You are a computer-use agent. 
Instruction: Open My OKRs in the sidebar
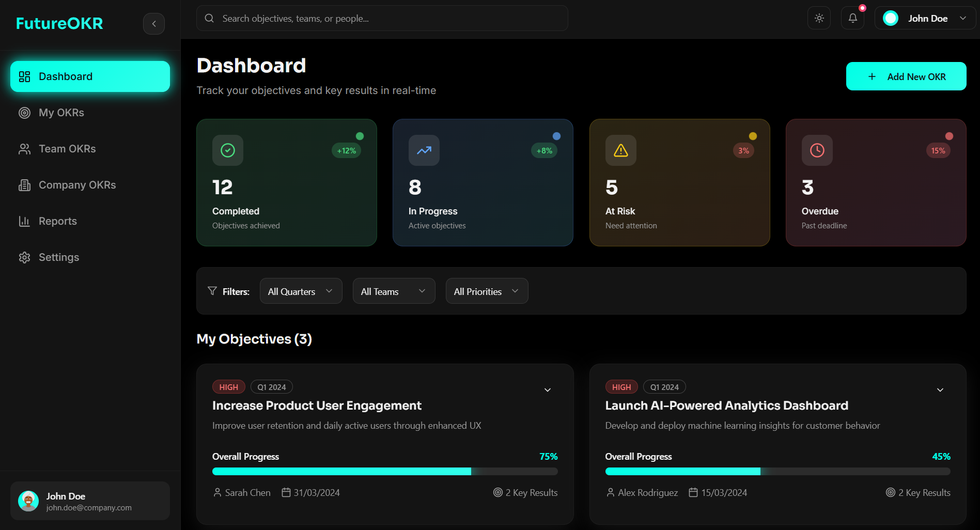90,113
